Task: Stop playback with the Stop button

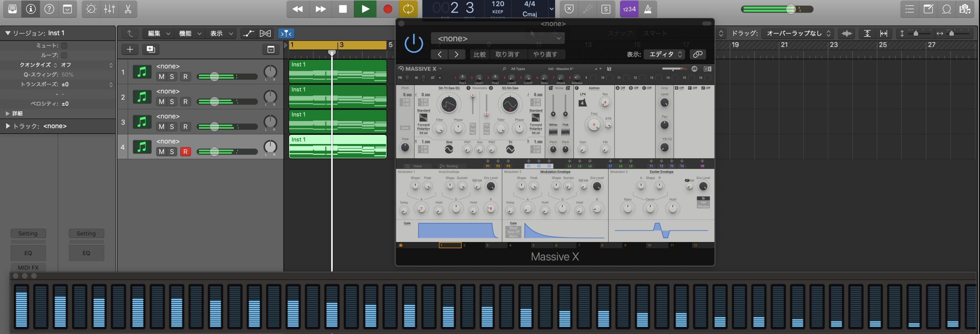Action: click(x=343, y=9)
